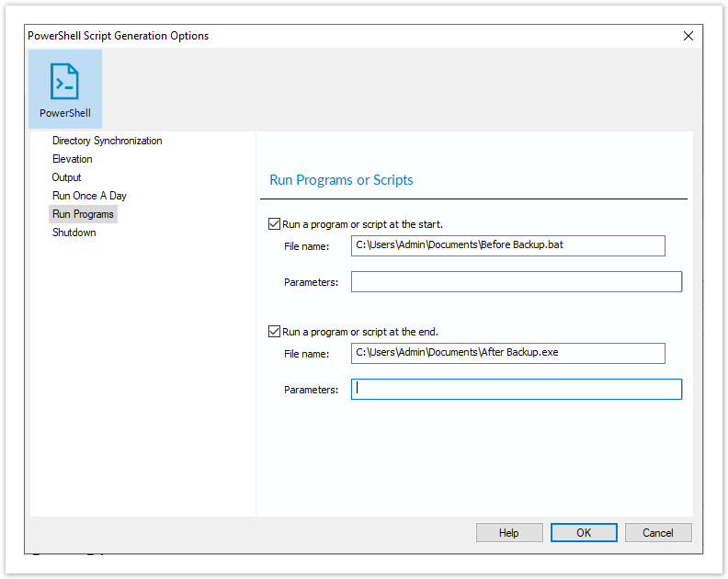Click the Help button
This screenshot has width=728, height=579.
pyautogui.click(x=509, y=532)
